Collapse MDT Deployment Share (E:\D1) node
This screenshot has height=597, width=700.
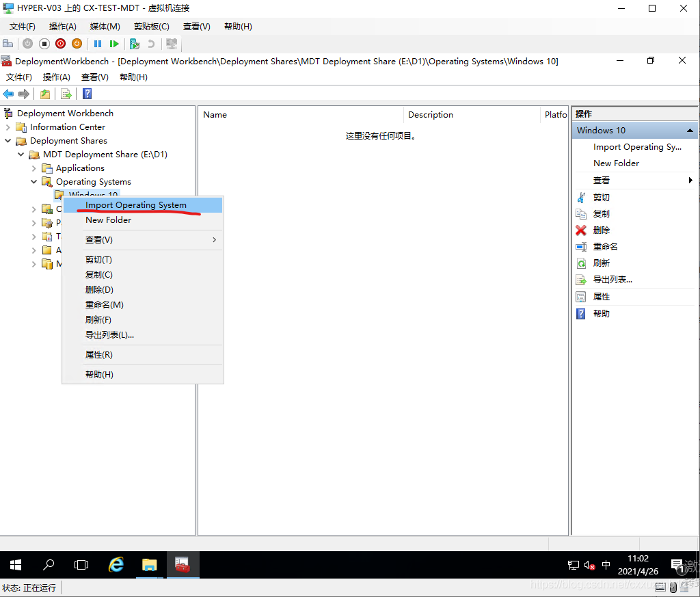(x=21, y=155)
